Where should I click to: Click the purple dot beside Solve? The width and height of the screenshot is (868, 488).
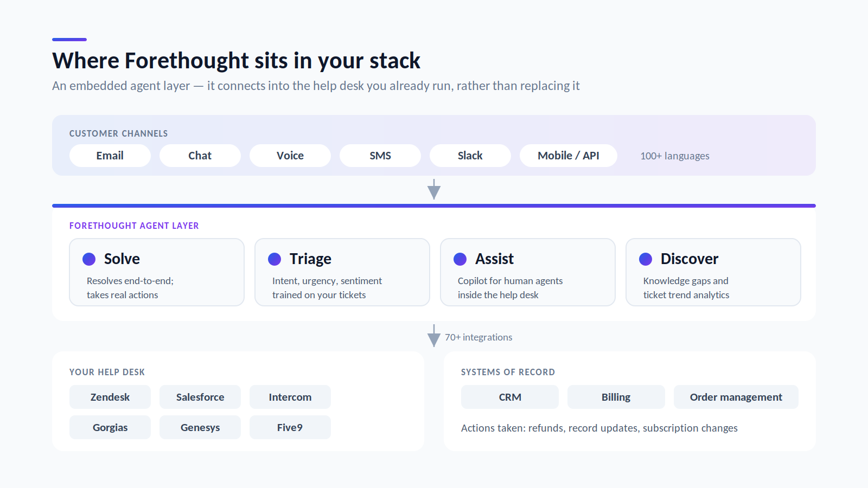(89, 259)
